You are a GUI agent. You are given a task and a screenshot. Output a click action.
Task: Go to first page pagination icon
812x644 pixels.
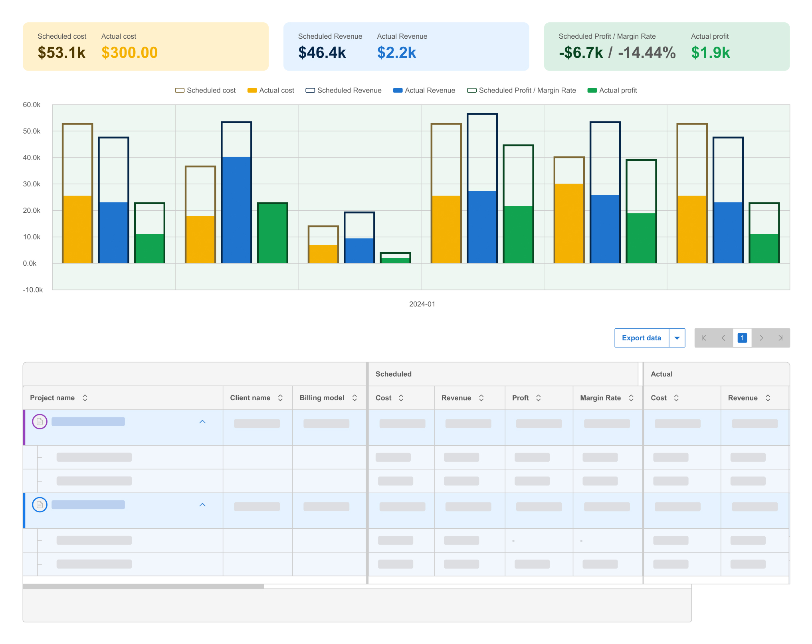[x=704, y=338]
